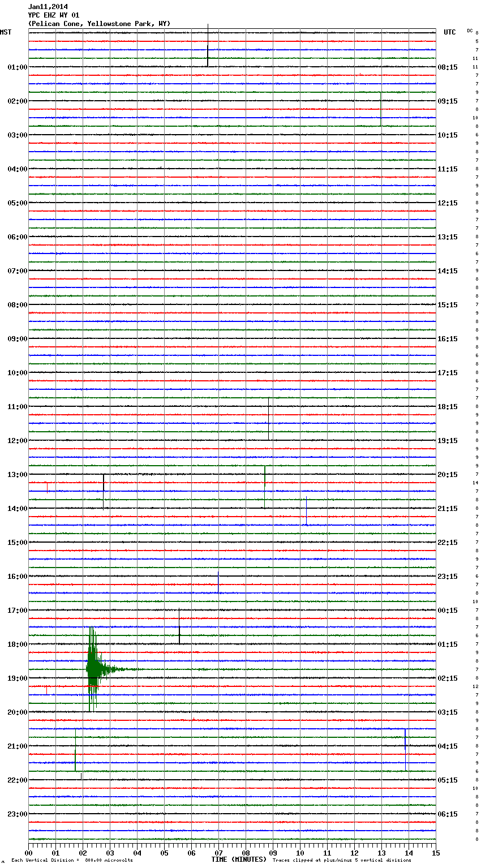Select the 20:15 UTC time label

pyautogui.click(x=447, y=475)
